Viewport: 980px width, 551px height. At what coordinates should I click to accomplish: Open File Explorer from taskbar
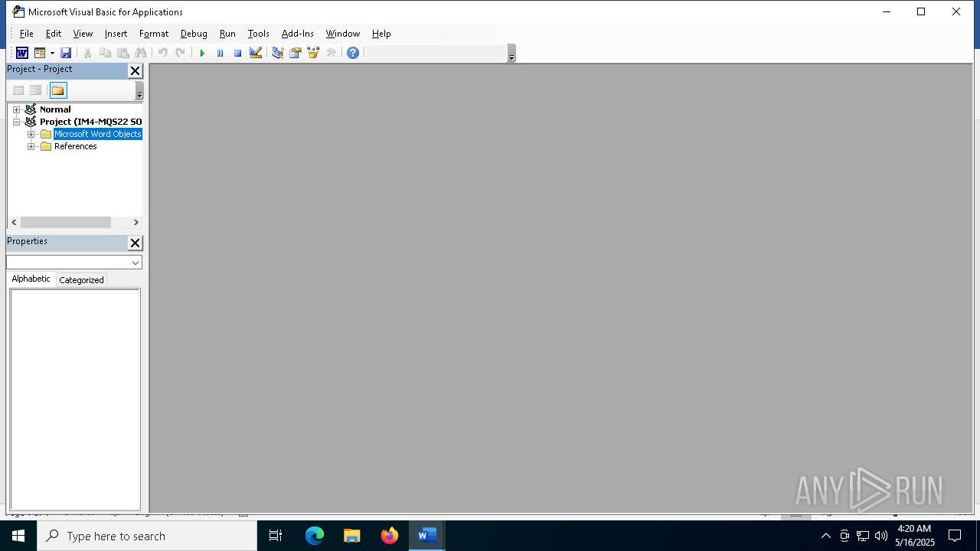[351, 536]
